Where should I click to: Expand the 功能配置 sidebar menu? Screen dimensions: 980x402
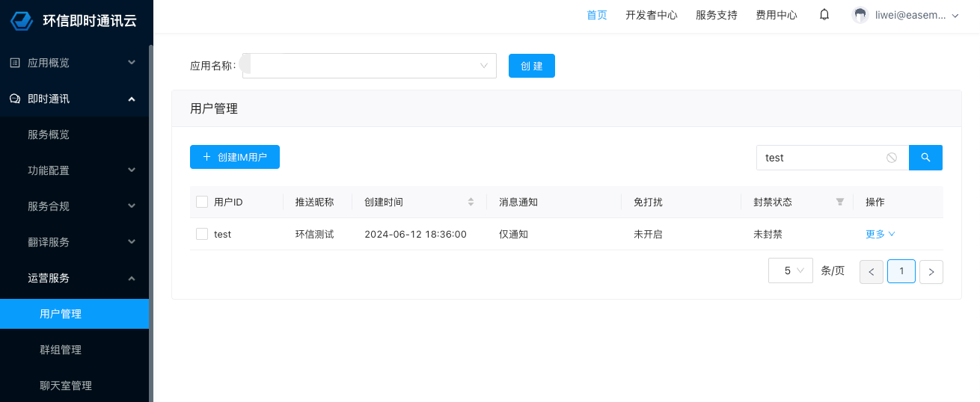[x=75, y=170]
